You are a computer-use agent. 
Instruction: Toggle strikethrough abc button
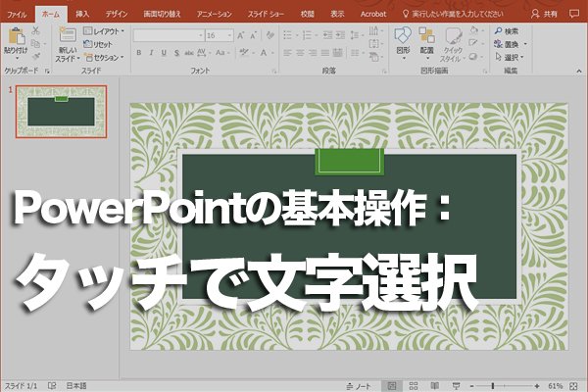[x=189, y=53]
